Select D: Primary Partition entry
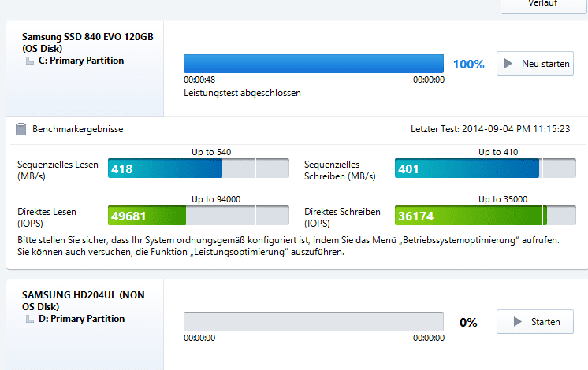Image resolution: width=588 pixels, height=370 pixels. (81, 319)
